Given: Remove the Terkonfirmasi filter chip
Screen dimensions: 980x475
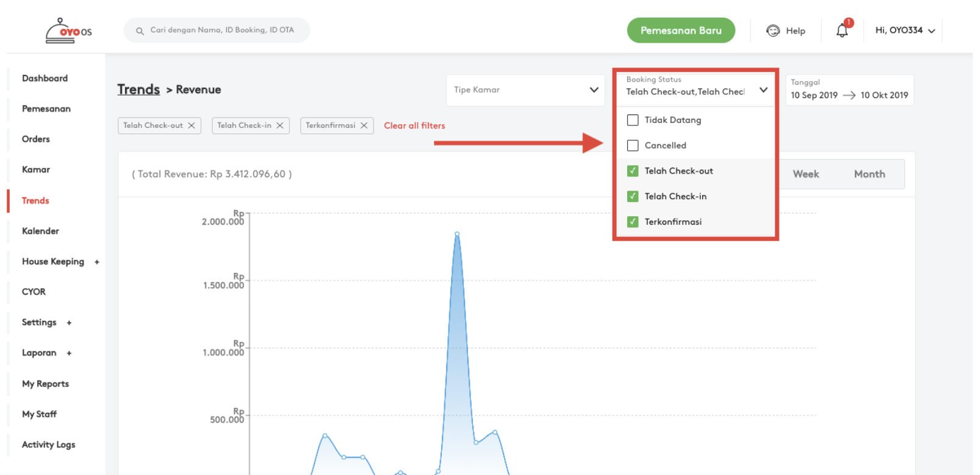Looking at the screenshot, I should tap(364, 125).
